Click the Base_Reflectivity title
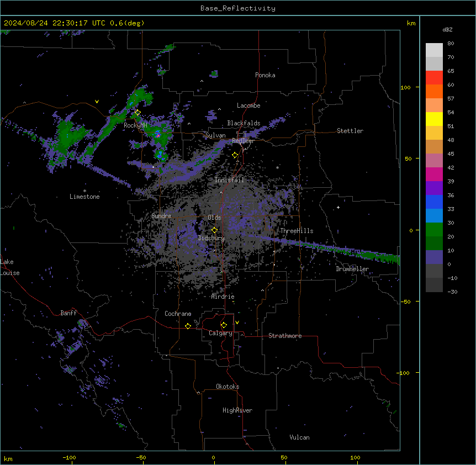The width and height of the screenshot is (476, 465). coord(238,8)
